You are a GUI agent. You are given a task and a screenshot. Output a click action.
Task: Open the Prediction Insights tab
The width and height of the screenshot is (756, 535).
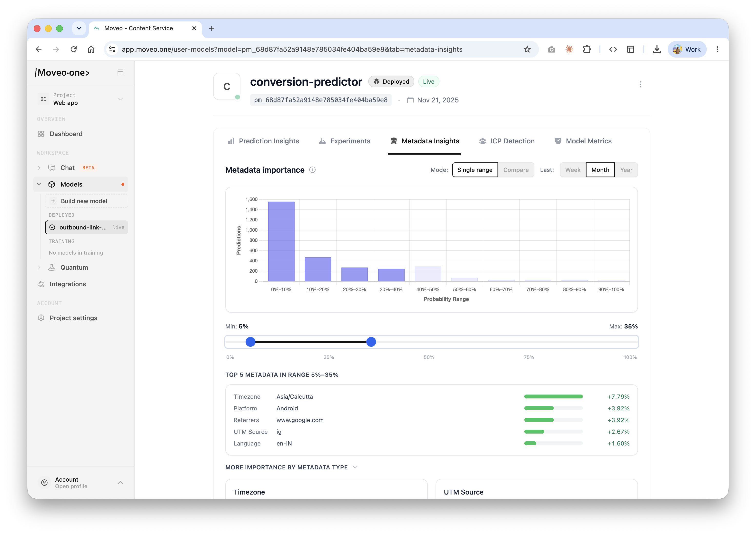point(263,141)
